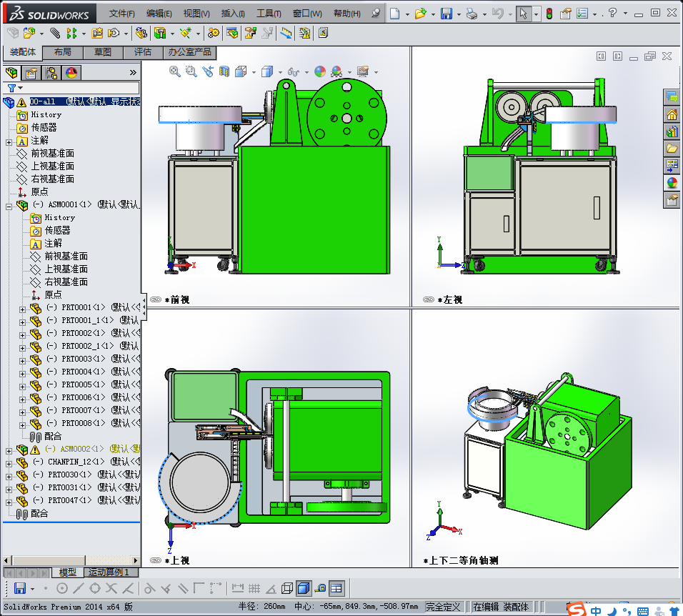The height and width of the screenshot is (616, 683).
Task: Click the Section View icon
Action: pyautogui.click(x=224, y=71)
